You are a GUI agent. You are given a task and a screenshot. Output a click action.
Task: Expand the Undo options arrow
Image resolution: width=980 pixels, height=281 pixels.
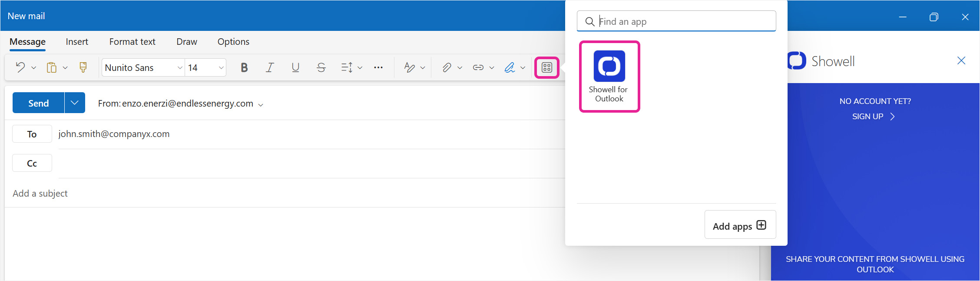[33, 68]
